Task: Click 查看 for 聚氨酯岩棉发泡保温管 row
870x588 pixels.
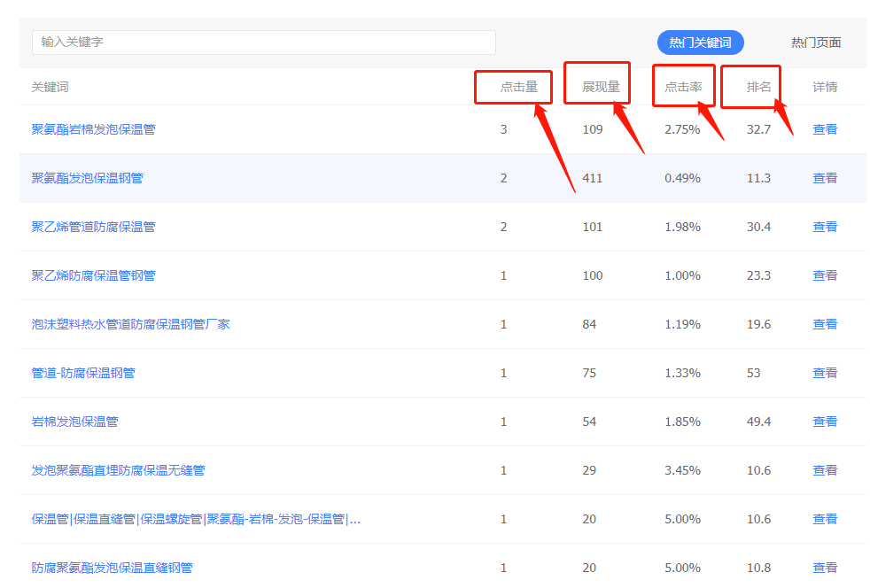Action: [x=825, y=129]
